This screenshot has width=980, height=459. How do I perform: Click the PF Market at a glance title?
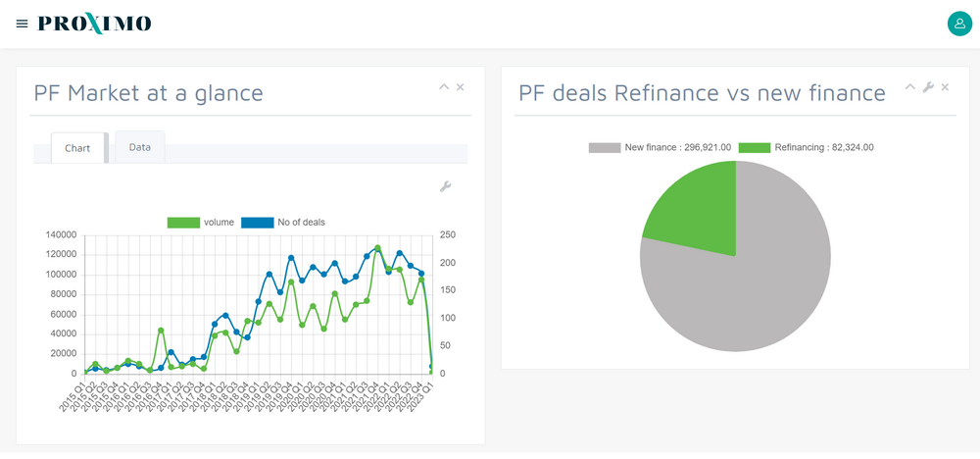pyautogui.click(x=148, y=93)
